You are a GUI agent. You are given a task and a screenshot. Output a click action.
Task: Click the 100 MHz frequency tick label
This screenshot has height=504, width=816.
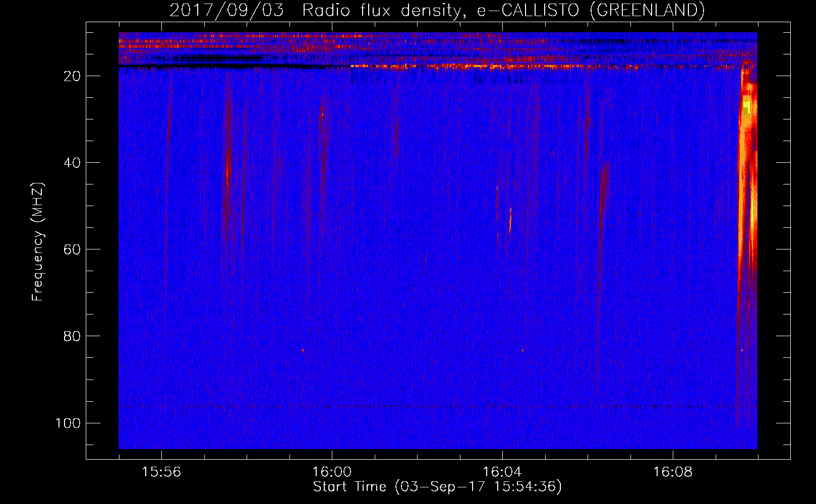68,423
